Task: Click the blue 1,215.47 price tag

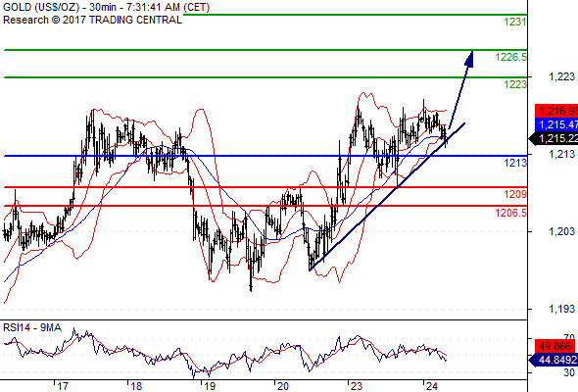Action: pos(556,124)
